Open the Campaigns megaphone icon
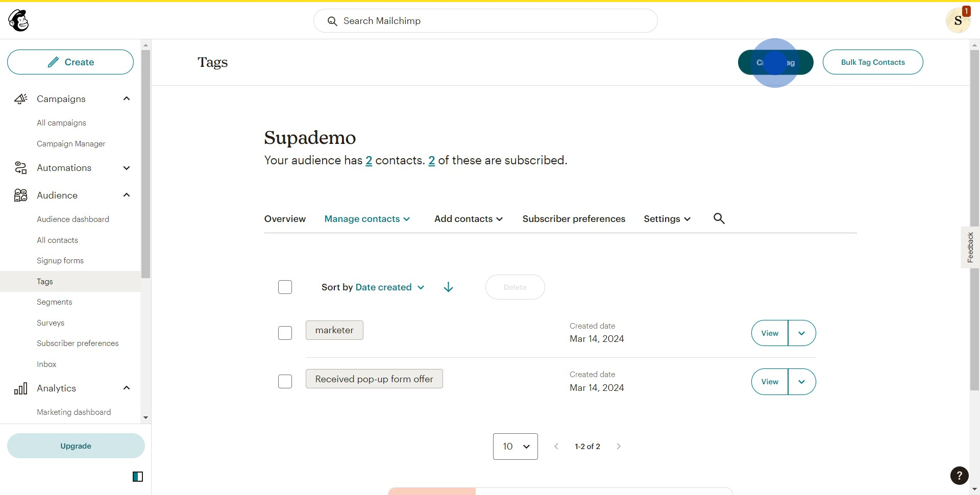The image size is (980, 495). click(20, 98)
